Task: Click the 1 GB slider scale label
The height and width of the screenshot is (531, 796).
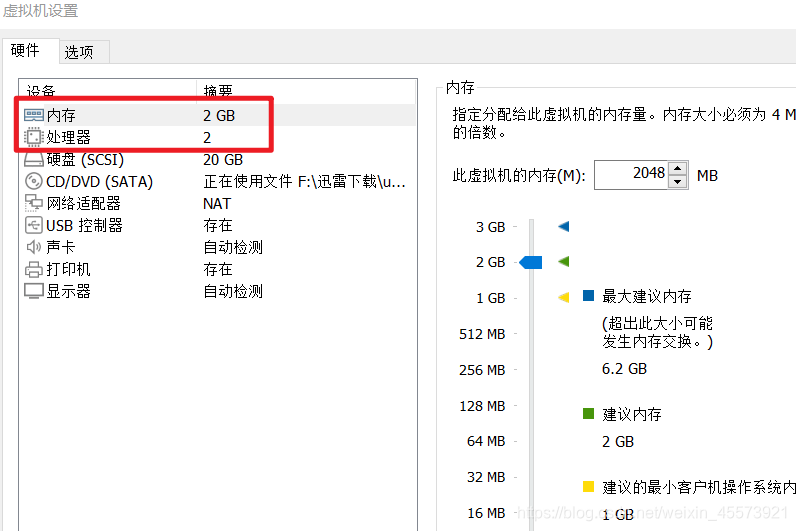Action: (491, 298)
